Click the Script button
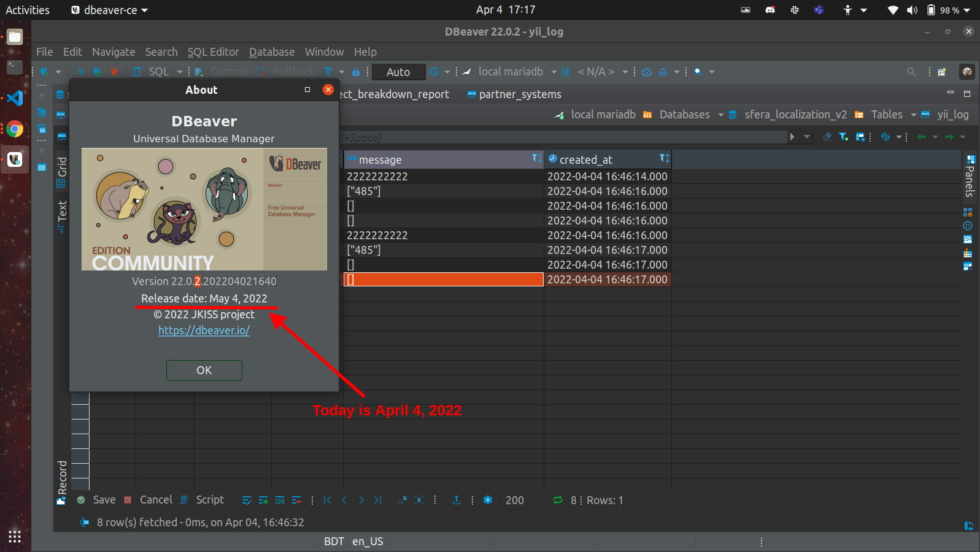Viewport: 980px width, 552px height. [202, 500]
